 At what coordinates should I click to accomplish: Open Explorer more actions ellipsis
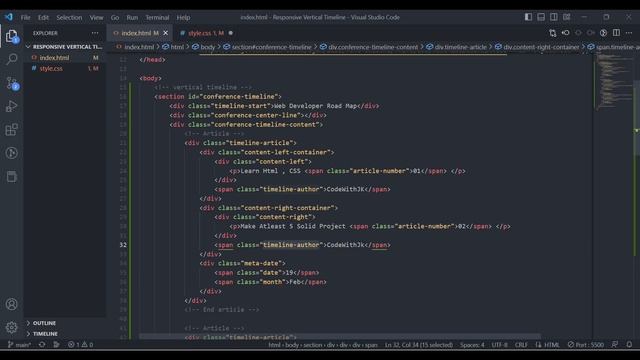pyautogui.click(x=95, y=33)
